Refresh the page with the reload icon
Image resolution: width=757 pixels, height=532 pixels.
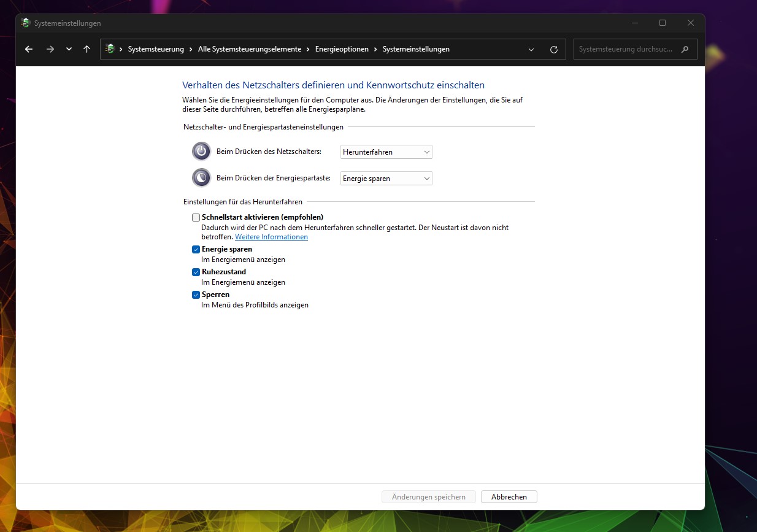554,49
